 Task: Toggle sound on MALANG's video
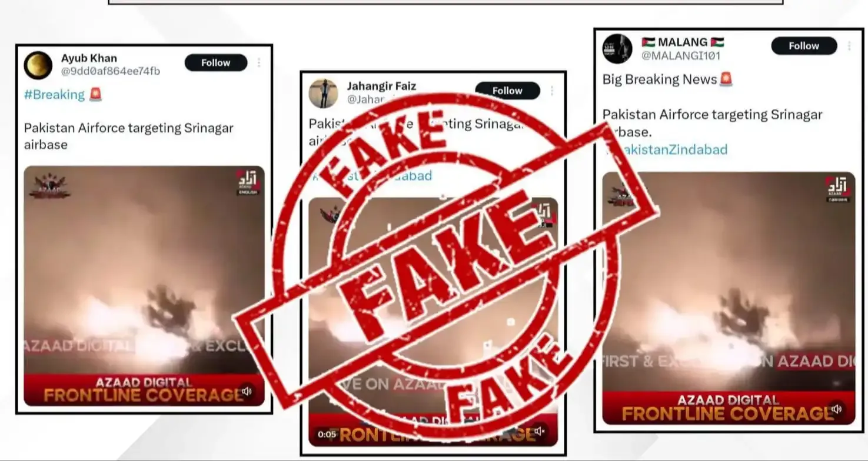tap(837, 409)
